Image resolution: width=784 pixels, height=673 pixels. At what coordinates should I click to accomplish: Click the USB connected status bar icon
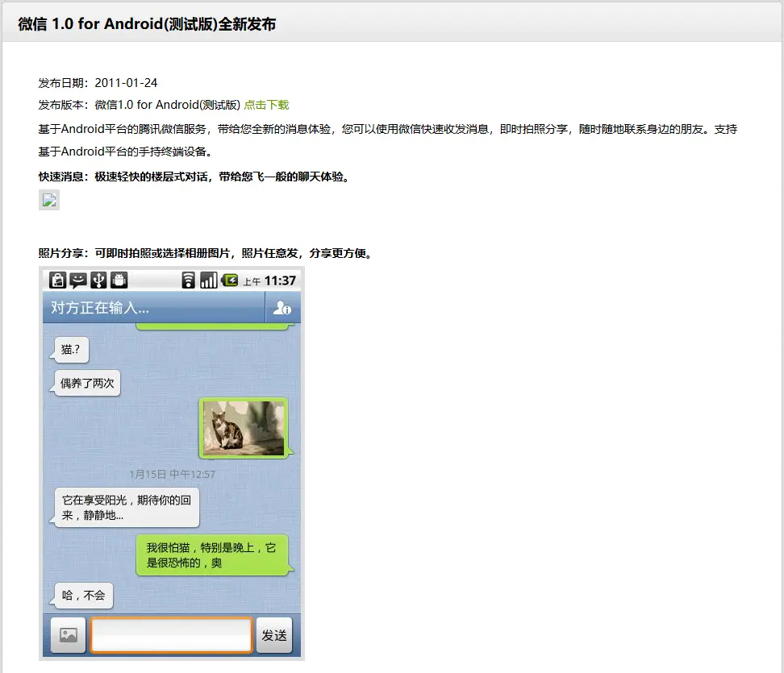98,280
